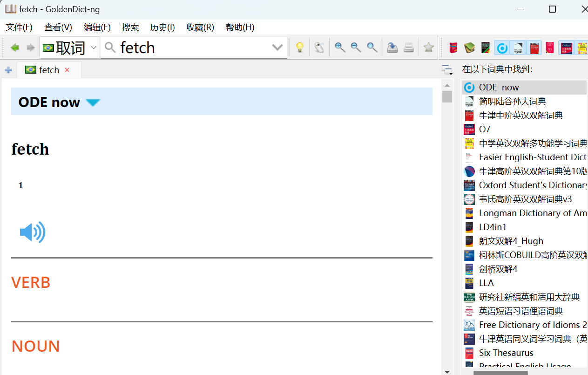The width and height of the screenshot is (588, 375).
Task: Open a new tab with the plus
Action: [x=8, y=70]
